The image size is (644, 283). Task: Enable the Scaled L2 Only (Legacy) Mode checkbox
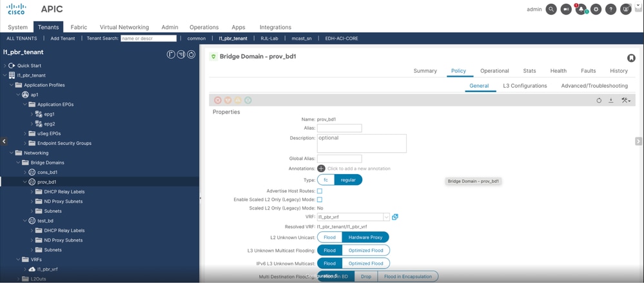click(x=320, y=200)
